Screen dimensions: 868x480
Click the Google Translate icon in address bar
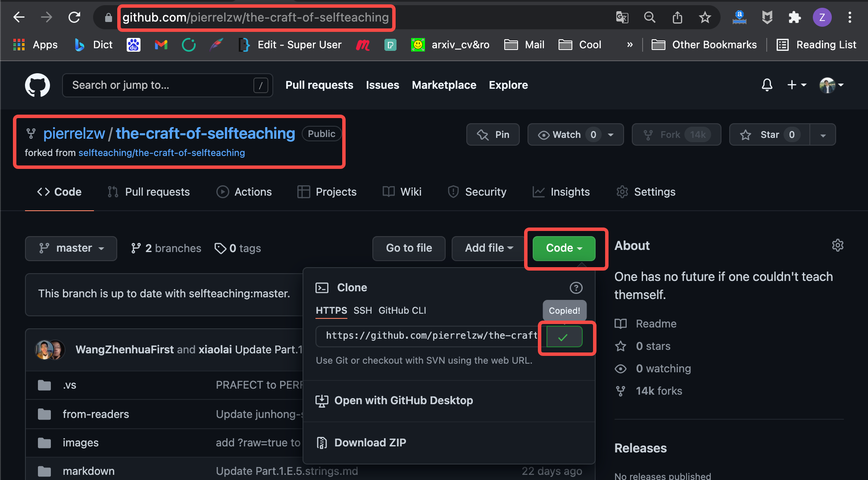coord(622,18)
